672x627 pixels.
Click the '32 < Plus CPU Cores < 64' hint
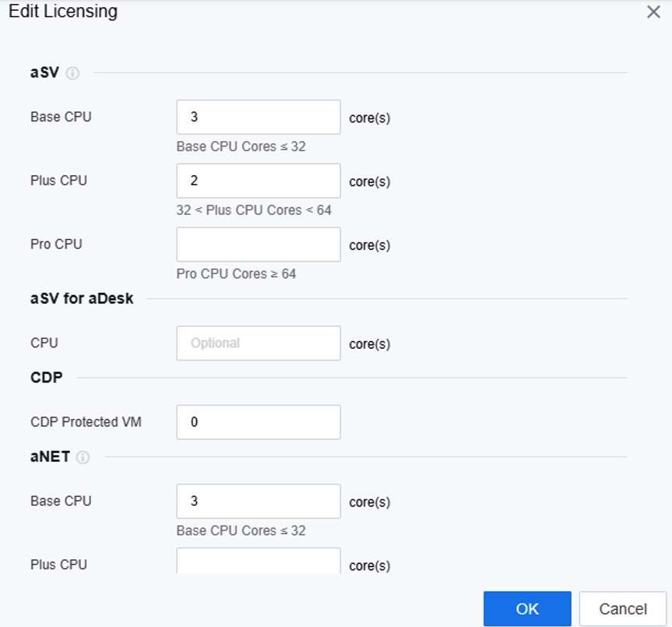[x=254, y=210]
